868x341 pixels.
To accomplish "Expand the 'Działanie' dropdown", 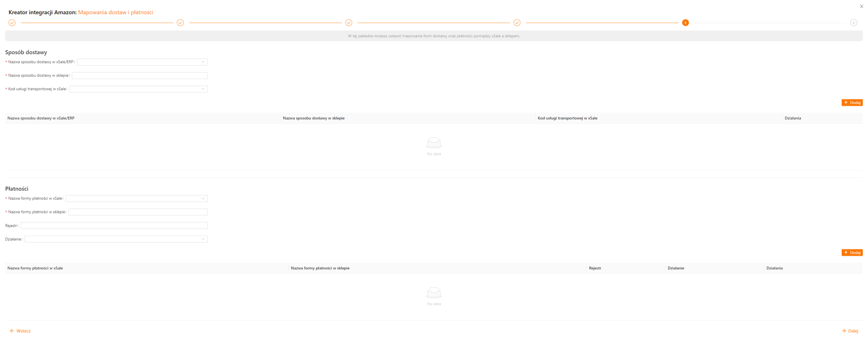I will tap(116, 239).
